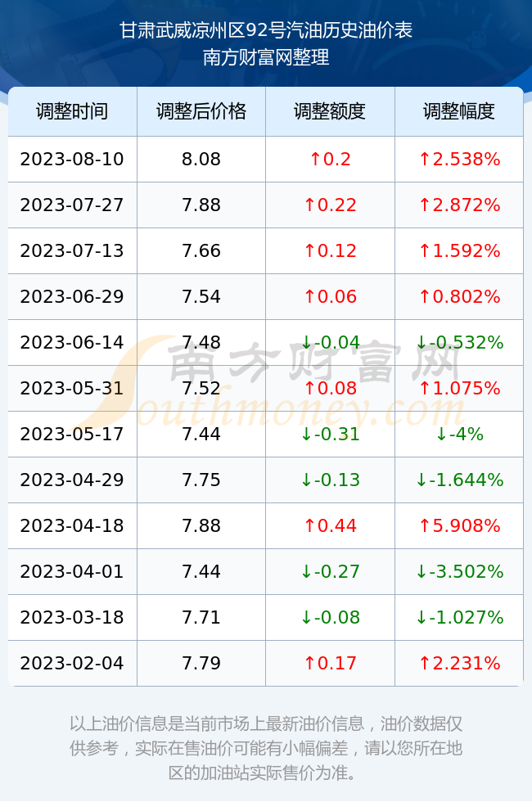532x802 pixels.
Task: Select the 调整幅度 column header
Action: 459,111
